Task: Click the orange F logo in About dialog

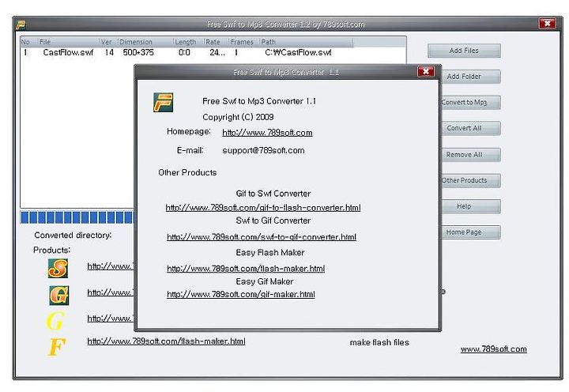Action: tap(164, 103)
